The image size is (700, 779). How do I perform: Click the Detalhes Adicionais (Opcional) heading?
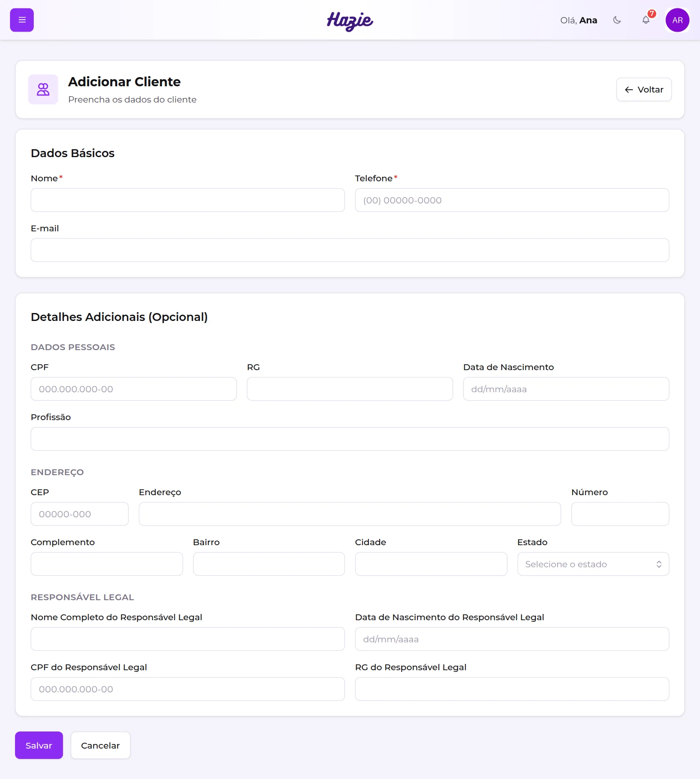point(119,317)
